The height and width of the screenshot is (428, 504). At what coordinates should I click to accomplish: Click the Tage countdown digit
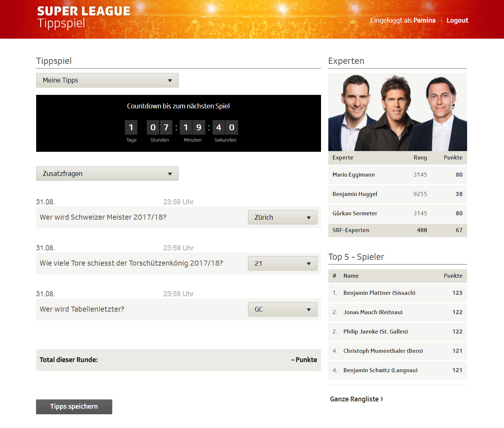tap(131, 127)
